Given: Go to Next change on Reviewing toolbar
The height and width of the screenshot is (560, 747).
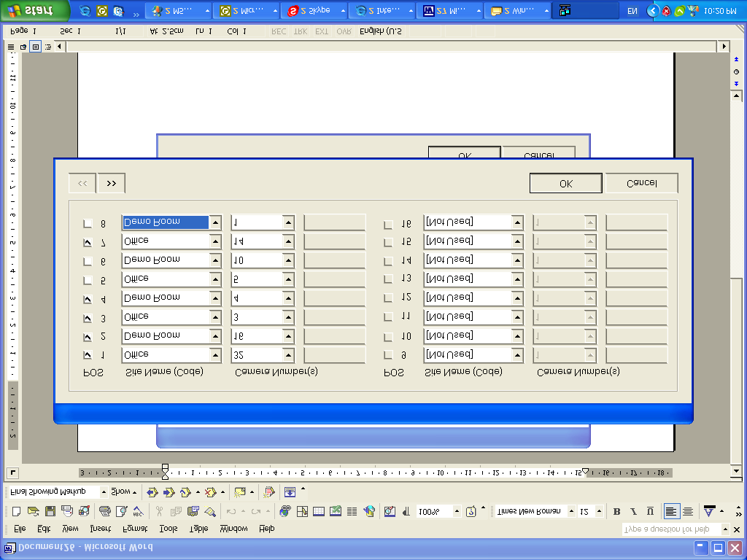Looking at the screenshot, I should pos(169,492).
